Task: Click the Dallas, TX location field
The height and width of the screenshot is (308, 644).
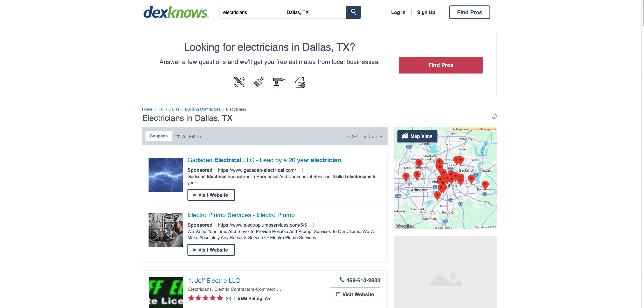Action: pos(314,12)
